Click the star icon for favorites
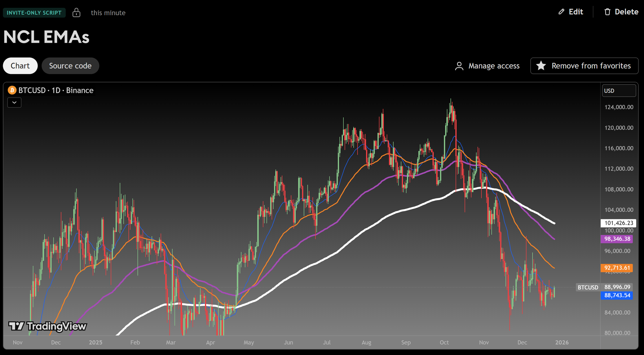The image size is (644, 355). click(541, 66)
